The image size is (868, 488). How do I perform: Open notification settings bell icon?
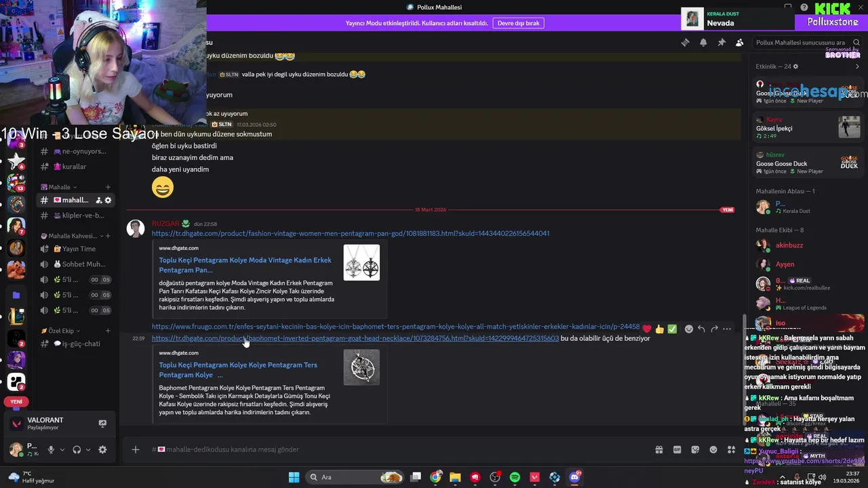703,42
